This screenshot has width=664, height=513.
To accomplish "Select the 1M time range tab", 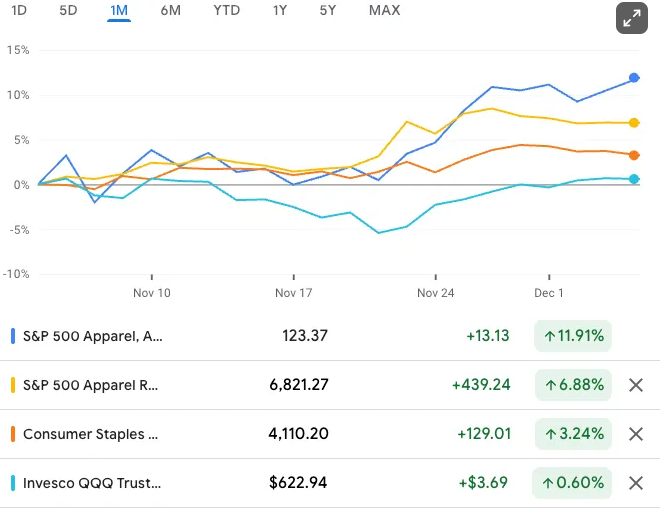I will (x=119, y=10).
